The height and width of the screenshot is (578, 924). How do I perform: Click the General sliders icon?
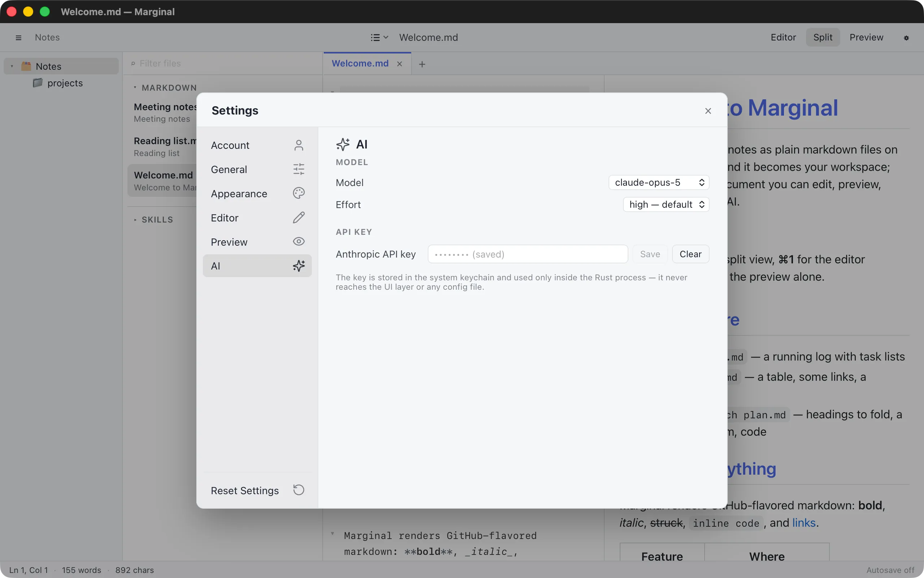coord(298,169)
